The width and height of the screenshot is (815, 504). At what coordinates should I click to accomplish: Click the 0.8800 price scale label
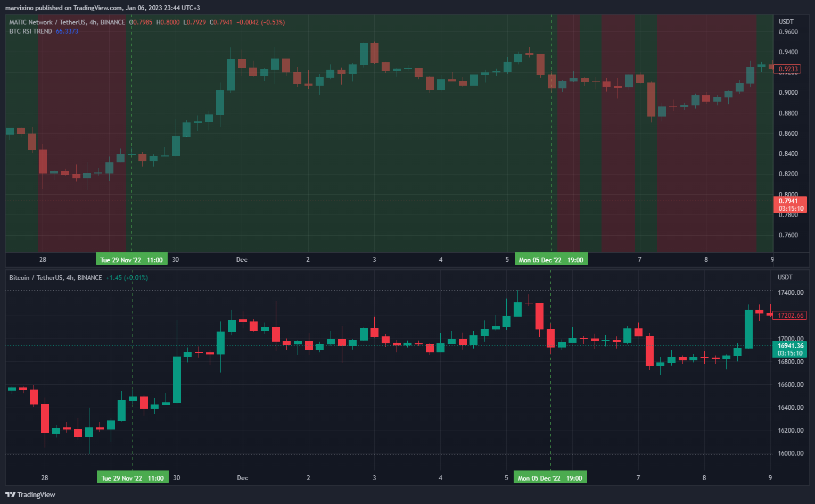coord(788,113)
